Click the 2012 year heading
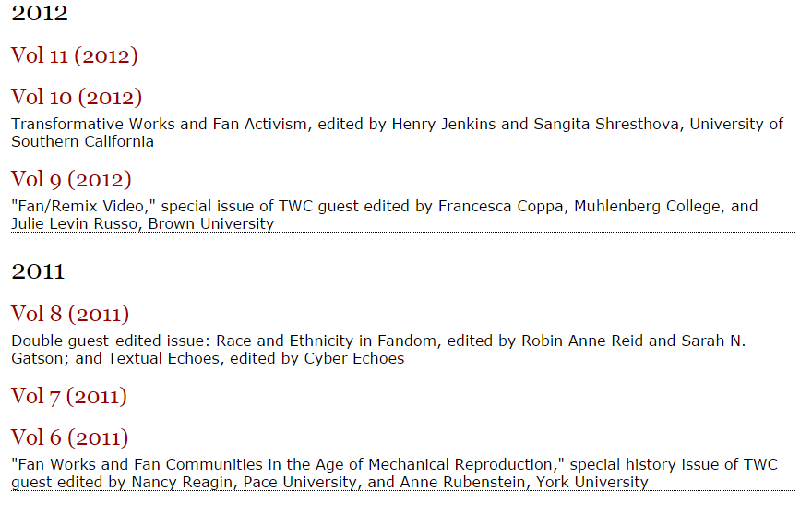The image size is (812, 515). click(x=40, y=14)
